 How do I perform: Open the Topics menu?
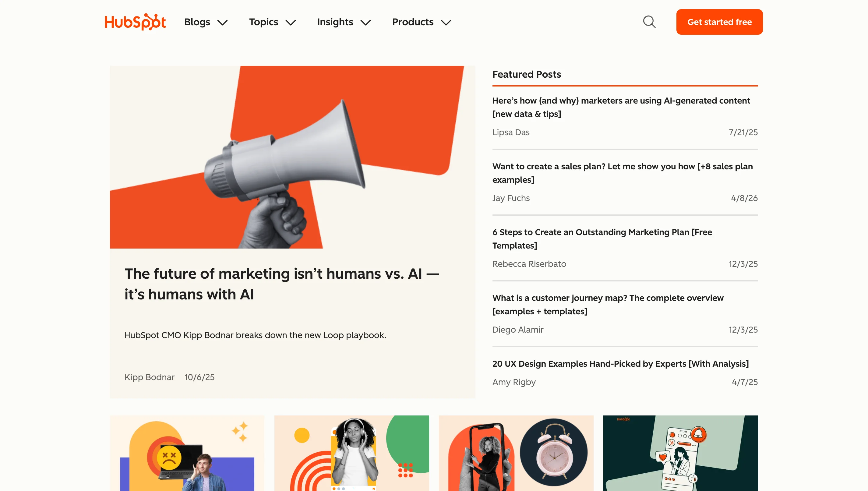point(264,22)
